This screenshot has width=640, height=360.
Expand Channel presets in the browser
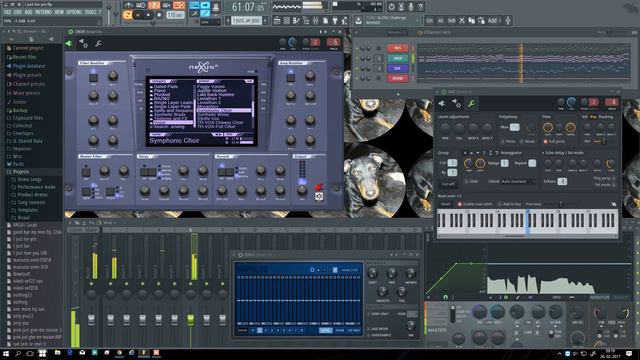coord(29,84)
